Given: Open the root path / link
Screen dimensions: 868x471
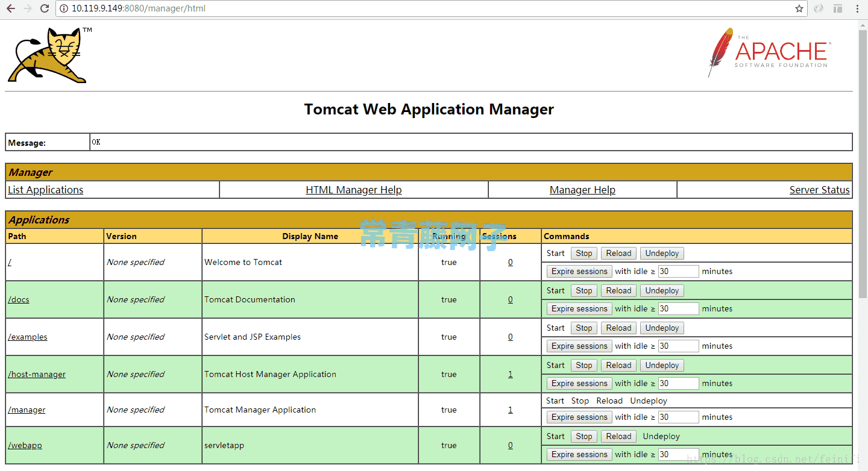Looking at the screenshot, I should [10, 262].
